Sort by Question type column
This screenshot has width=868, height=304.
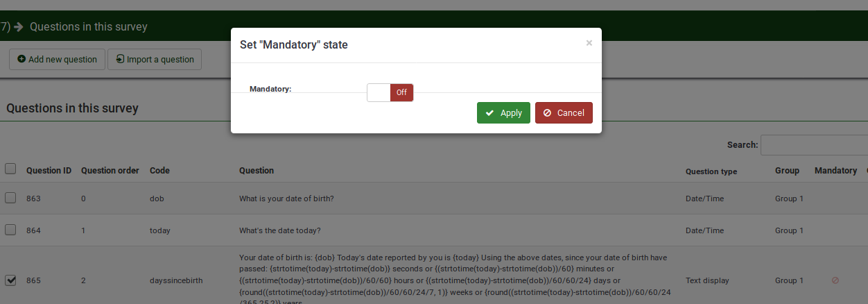coord(711,171)
